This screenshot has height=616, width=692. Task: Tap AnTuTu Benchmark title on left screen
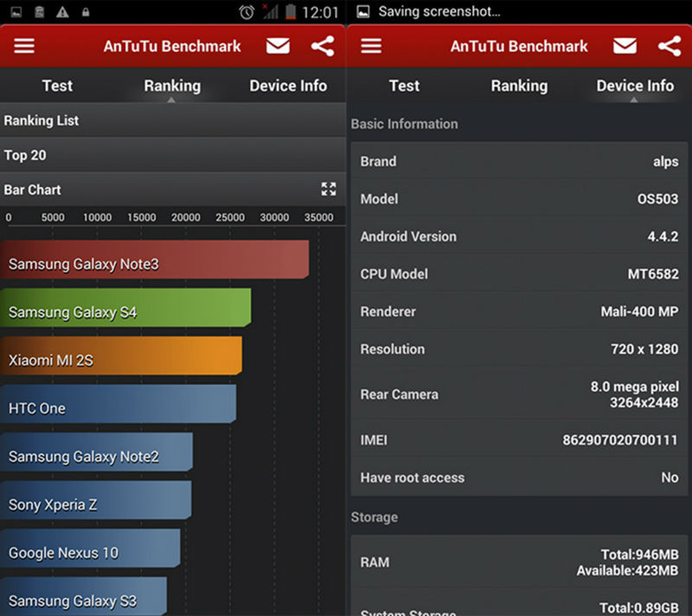[172, 46]
